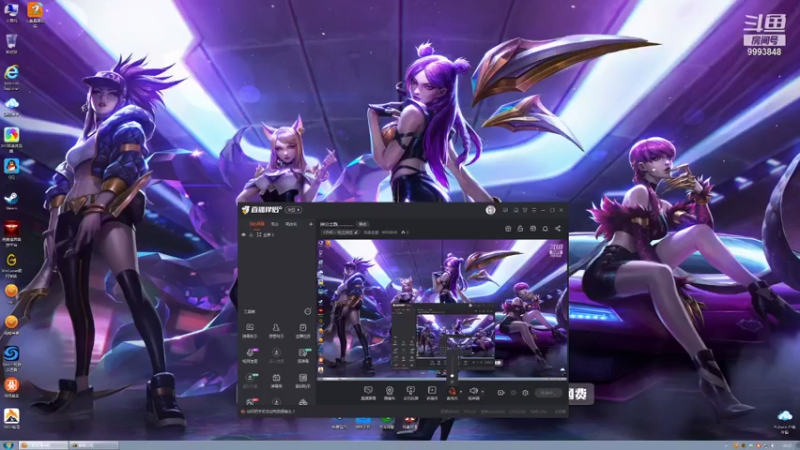The height and width of the screenshot is (450, 800).
Task: Click the speaker volume icon
Action: point(473,391)
